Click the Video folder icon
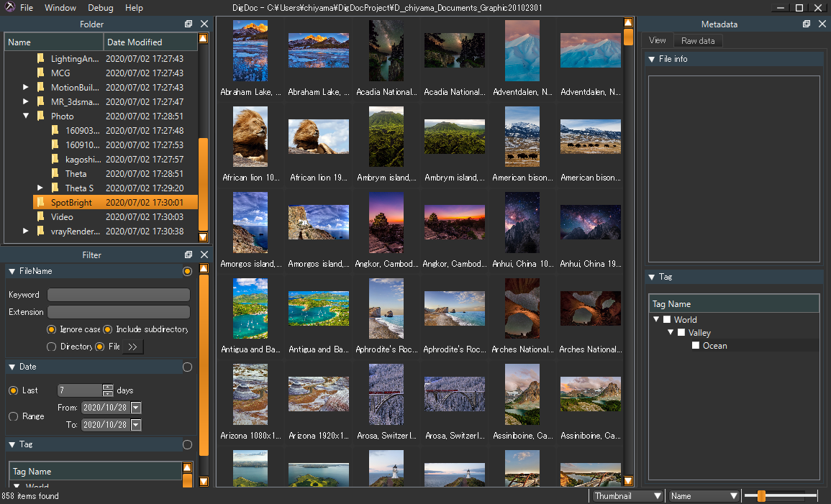This screenshot has width=831, height=504. pyautogui.click(x=41, y=216)
